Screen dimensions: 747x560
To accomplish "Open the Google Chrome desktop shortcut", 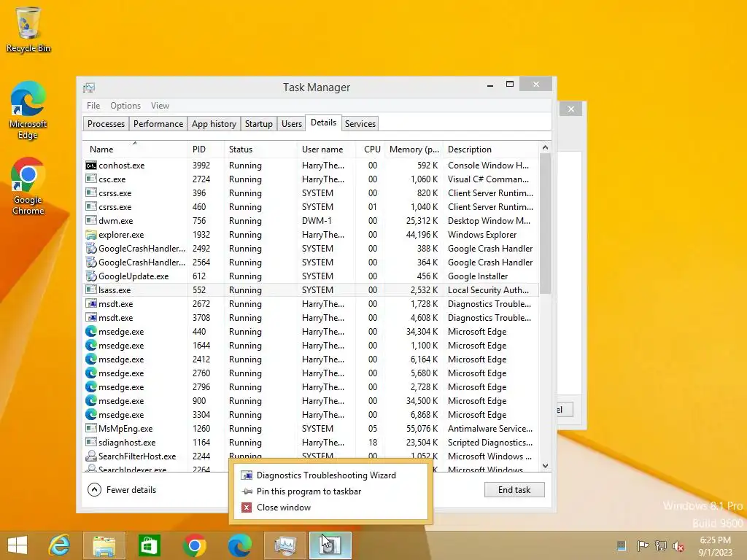I will [x=28, y=186].
